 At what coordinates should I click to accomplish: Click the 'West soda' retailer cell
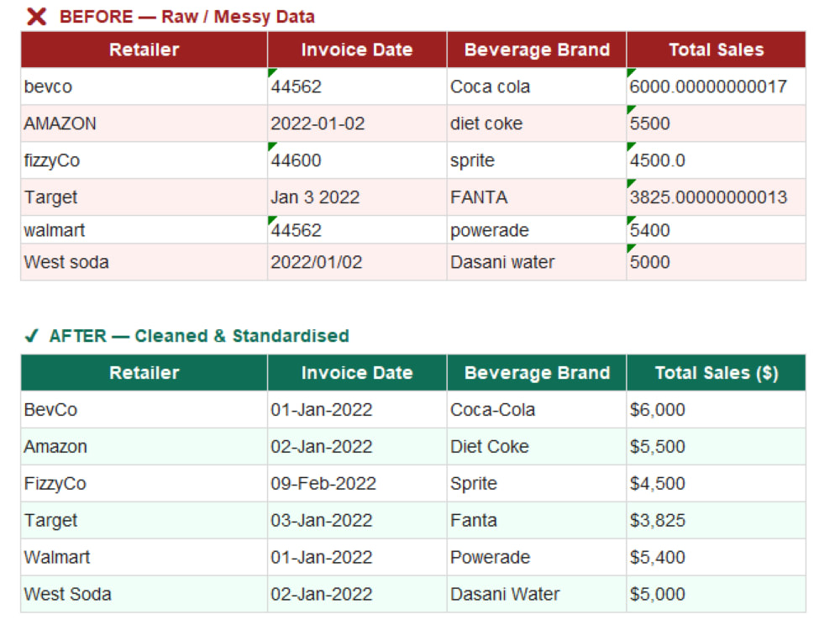144,262
